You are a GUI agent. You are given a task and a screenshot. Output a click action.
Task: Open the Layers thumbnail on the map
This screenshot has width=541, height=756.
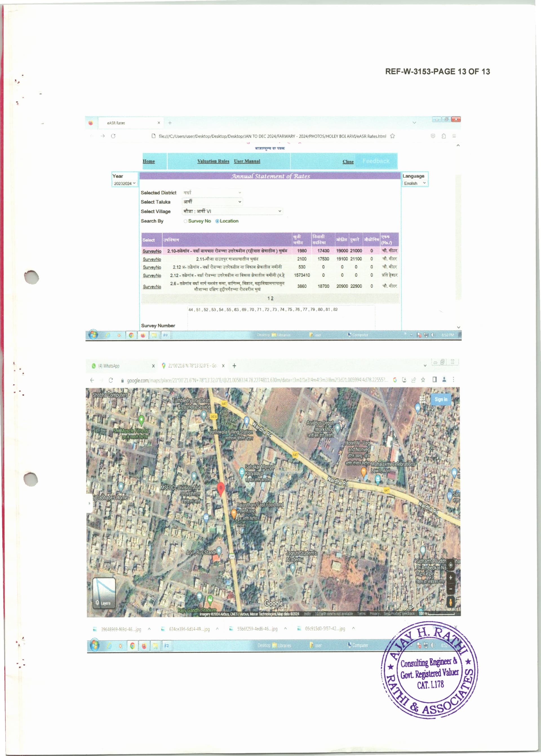(x=104, y=593)
